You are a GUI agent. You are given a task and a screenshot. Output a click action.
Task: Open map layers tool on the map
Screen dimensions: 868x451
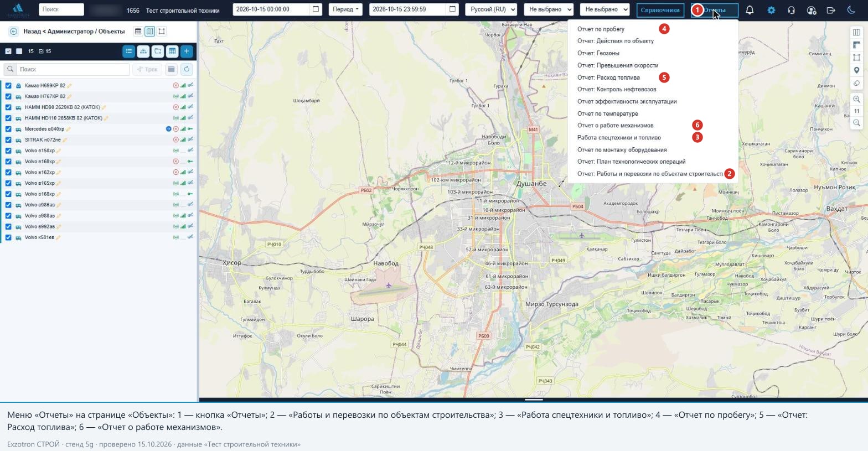(856, 32)
